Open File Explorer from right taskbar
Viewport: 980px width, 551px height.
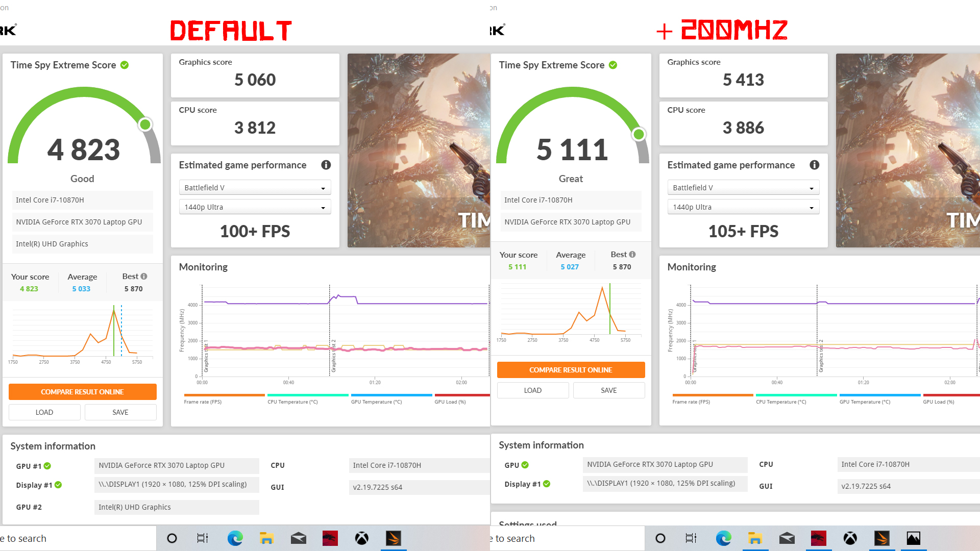click(755, 538)
